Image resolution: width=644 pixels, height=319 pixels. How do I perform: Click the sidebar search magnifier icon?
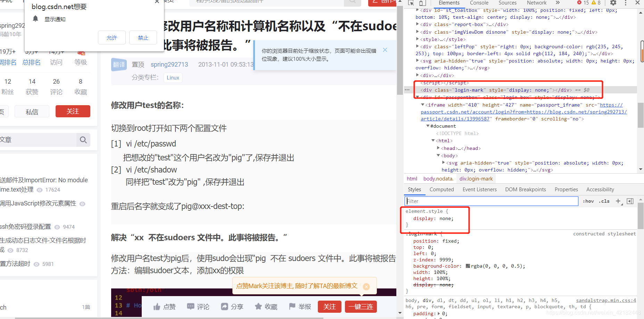(x=83, y=140)
